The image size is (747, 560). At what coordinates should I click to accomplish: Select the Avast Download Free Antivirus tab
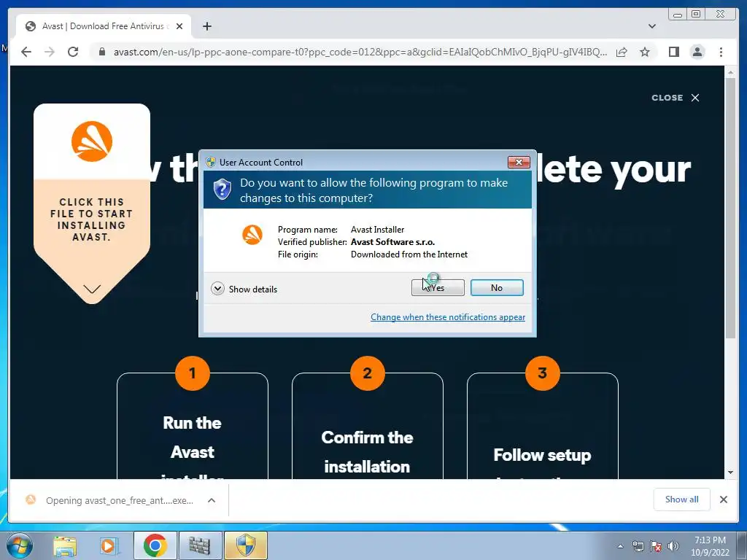point(104,26)
